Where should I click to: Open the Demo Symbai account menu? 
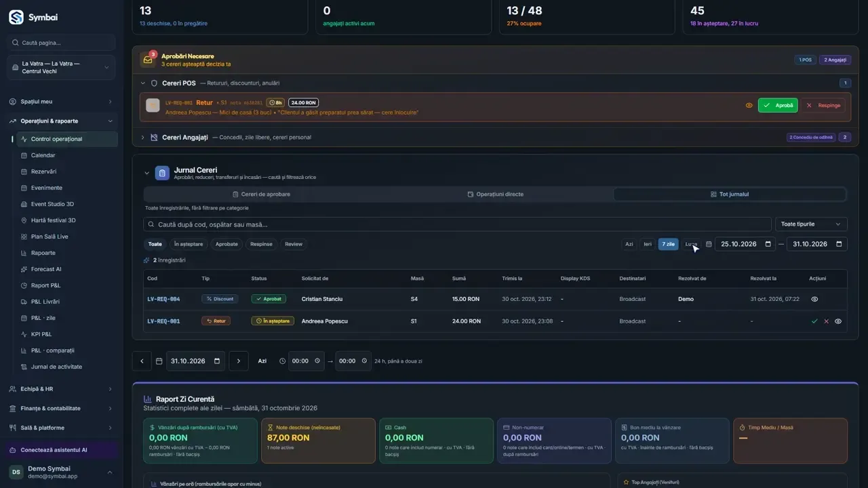(x=62, y=472)
